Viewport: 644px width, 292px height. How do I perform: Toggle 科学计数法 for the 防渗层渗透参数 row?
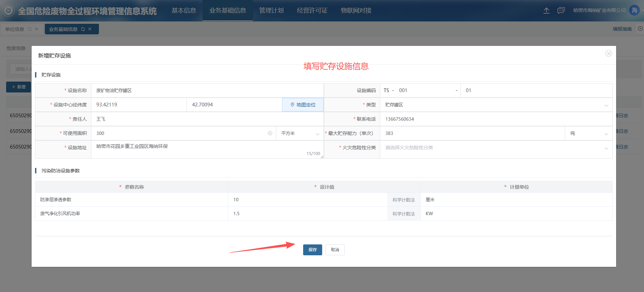403,200
